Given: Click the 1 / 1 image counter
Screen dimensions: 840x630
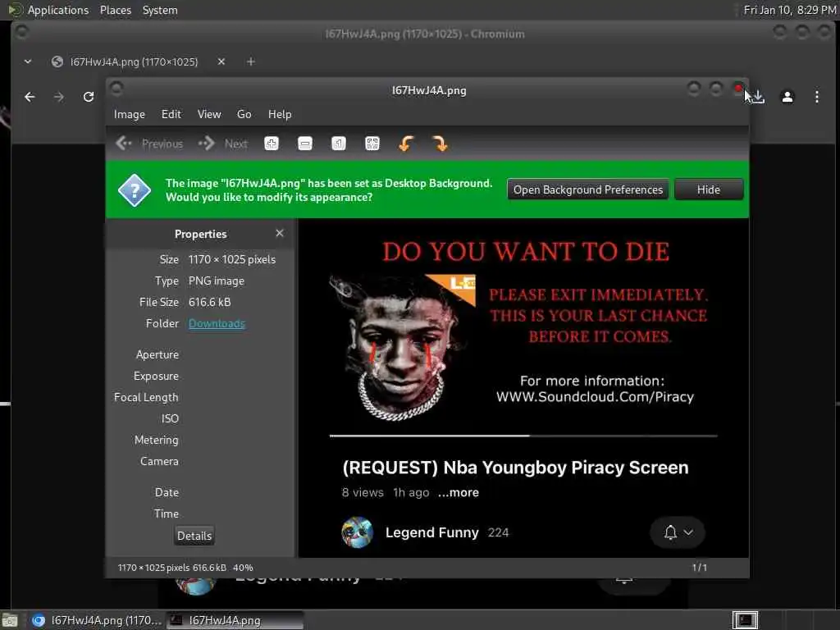Looking at the screenshot, I should pyautogui.click(x=699, y=568).
